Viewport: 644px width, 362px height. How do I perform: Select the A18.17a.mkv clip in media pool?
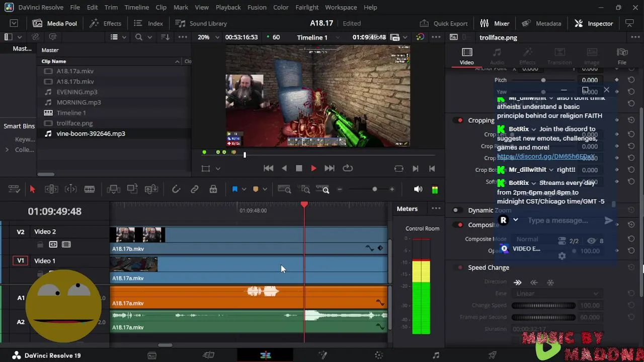pyautogui.click(x=75, y=71)
